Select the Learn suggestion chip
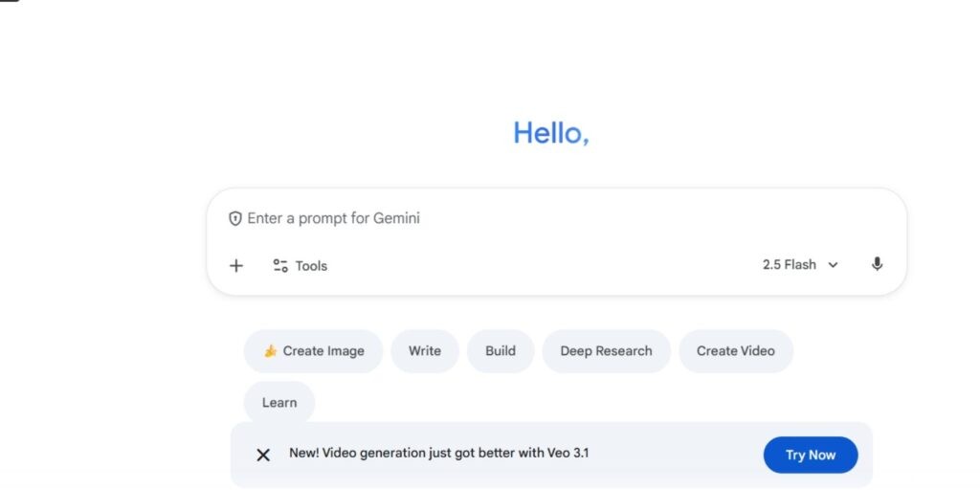Image resolution: width=980 pixels, height=490 pixels. (x=279, y=403)
